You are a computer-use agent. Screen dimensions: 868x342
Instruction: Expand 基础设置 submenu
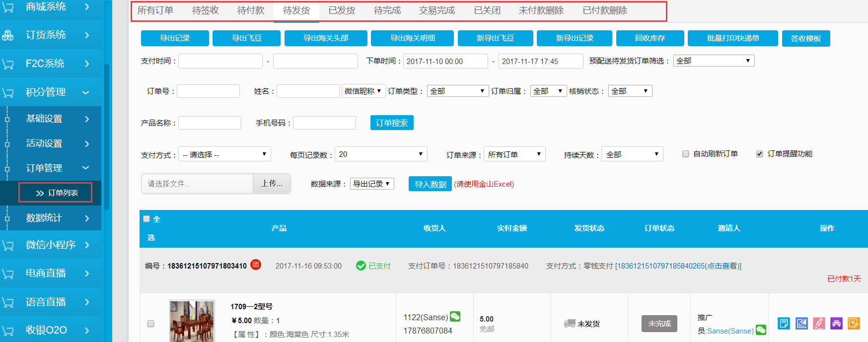coord(51,119)
